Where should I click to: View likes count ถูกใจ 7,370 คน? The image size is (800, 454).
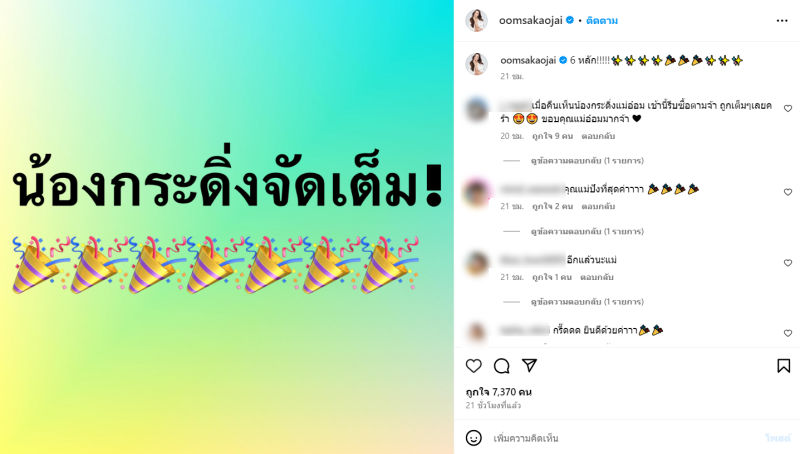pyautogui.click(x=498, y=392)
